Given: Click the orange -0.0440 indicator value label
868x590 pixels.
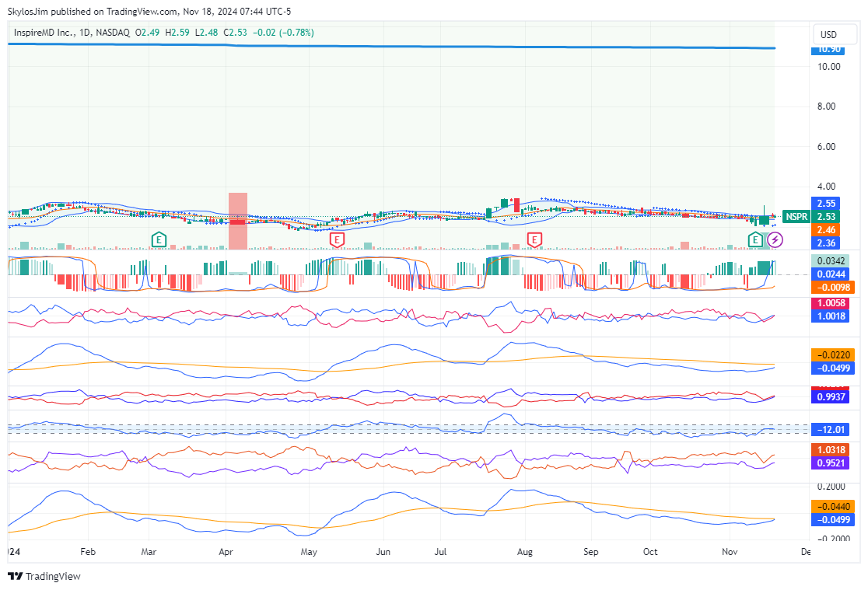Looking at the screenshot, I should (x=829, y=506).
